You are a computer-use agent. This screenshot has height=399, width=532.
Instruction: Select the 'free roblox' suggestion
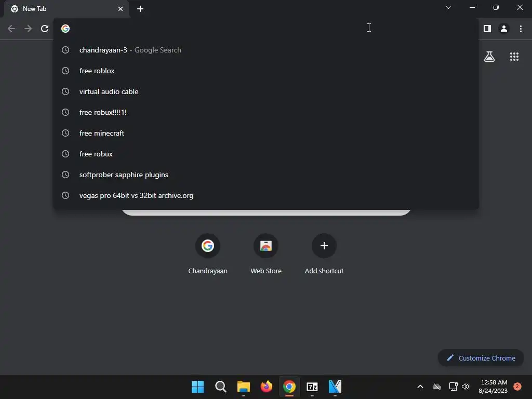266,71
